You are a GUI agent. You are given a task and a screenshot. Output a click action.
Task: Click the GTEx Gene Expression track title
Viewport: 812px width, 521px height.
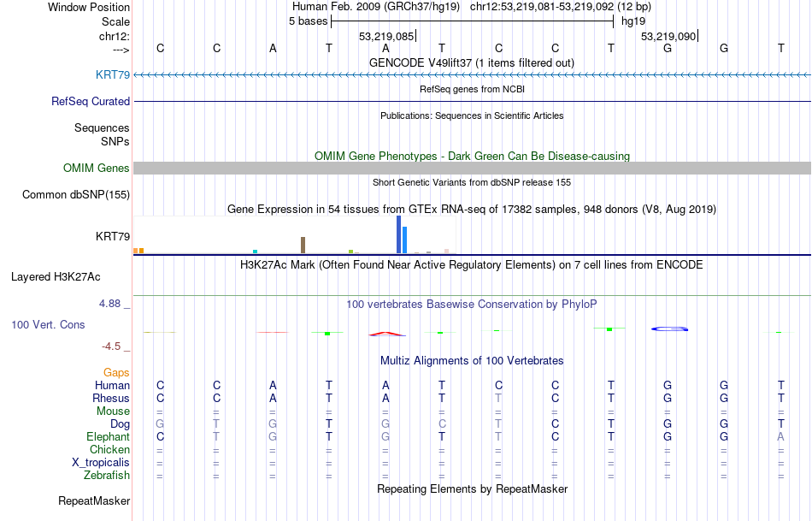click(x=472, y=209)
